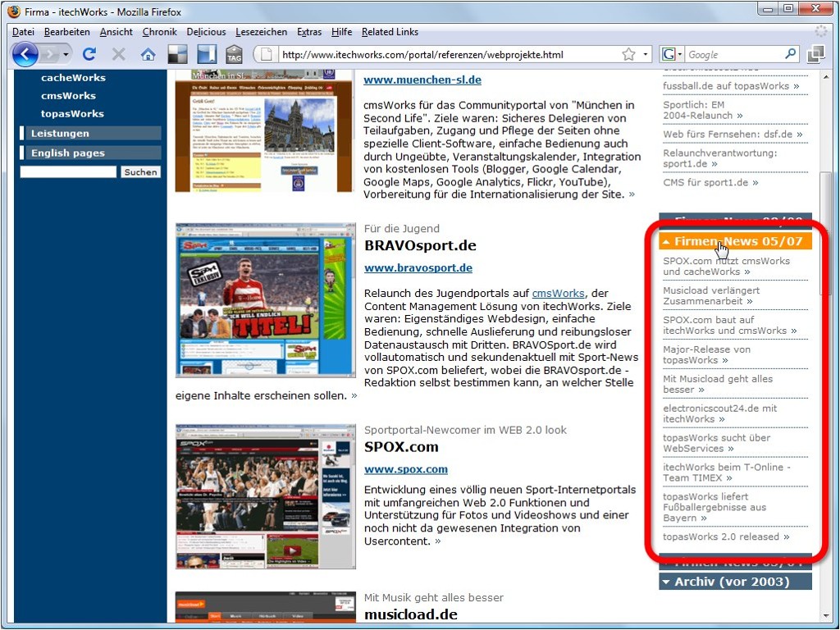Open the Leistungen navigation section
840x630 pixels.
tap(90, 134)
